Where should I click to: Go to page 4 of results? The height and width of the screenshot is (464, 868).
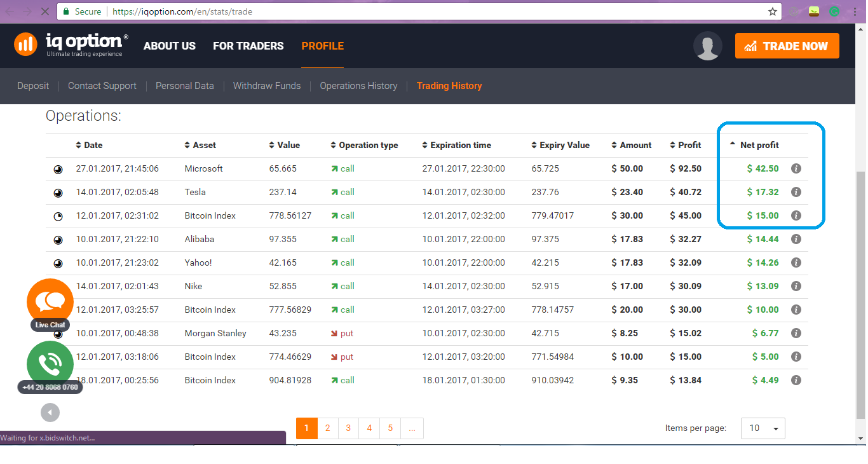(369, 428)
